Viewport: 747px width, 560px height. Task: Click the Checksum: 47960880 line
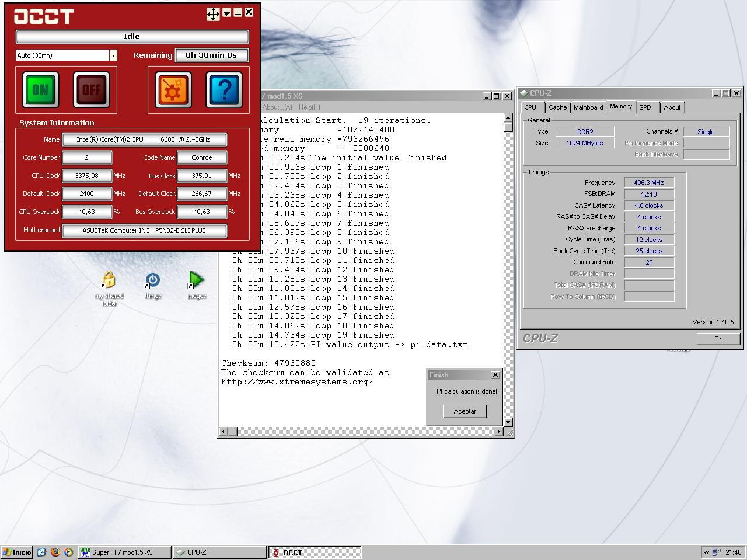[268, 363]
